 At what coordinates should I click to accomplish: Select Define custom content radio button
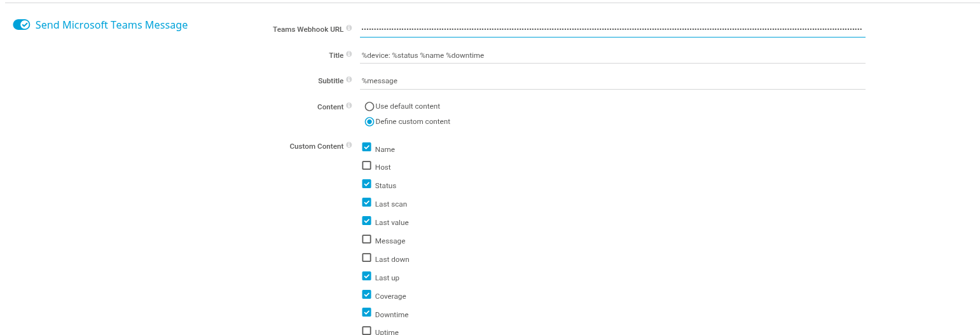pyautogui.click(x=369, y=122)
